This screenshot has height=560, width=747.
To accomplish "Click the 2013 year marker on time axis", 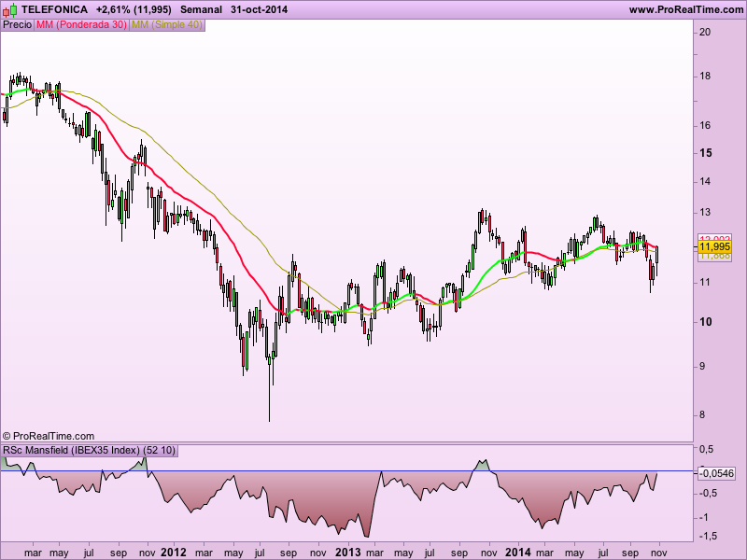I will click(x=348, y=553).
